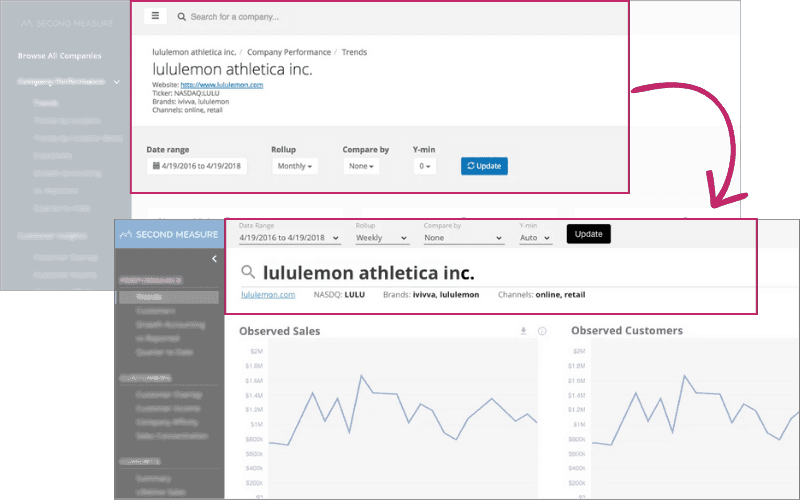Open the Monthly rollup dropdown

(294, 166)
